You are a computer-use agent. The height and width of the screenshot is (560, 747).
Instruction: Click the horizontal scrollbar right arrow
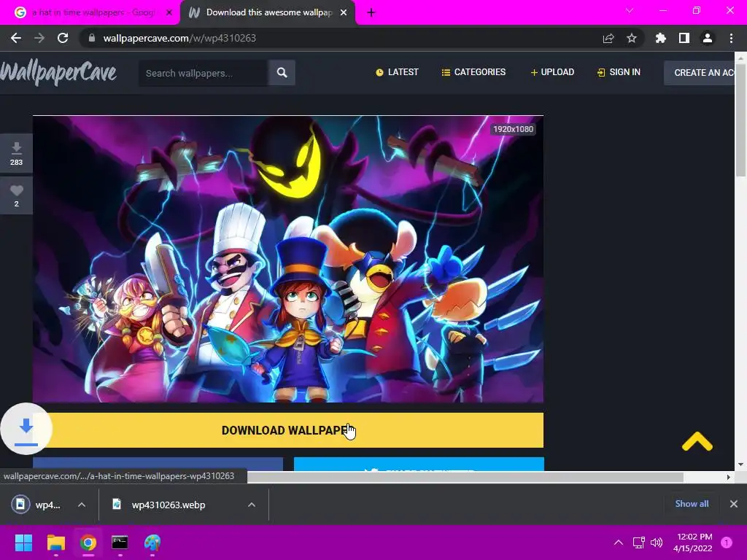729,477
